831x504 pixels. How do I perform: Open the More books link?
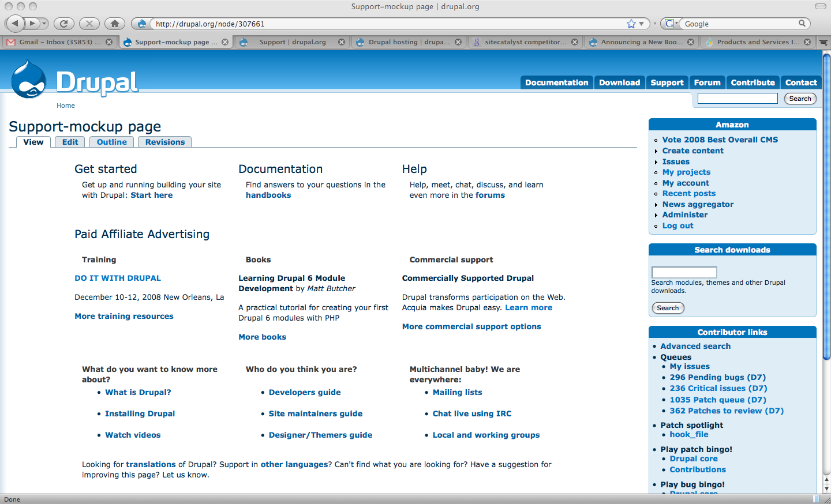pyautogui.click(x=262, y=337)
